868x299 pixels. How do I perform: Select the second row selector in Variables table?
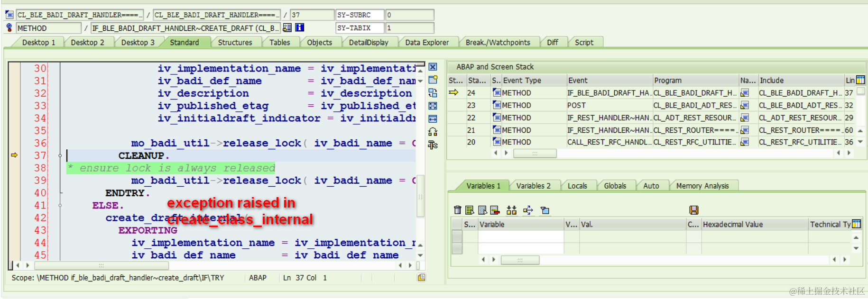tap(457, 248)
